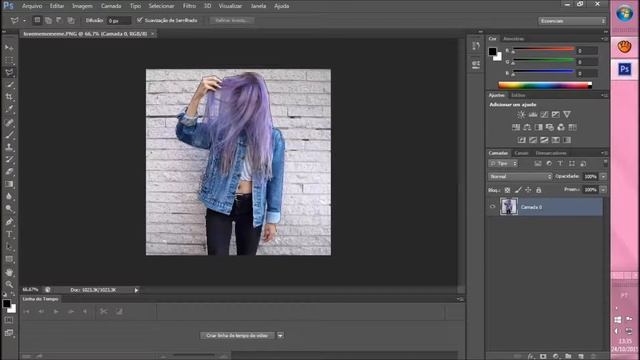The width and height of the screenshot is (640, 360).
Task: Select the Spot Healing Brush tool
Action: 9,122
